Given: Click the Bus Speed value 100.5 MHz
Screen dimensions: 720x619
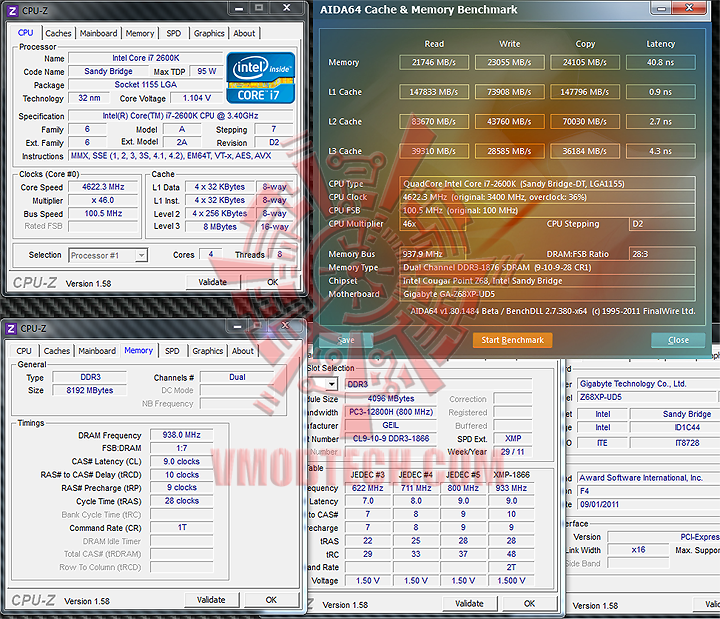Looking at the screenshot, I should click(x=103, y=214).
